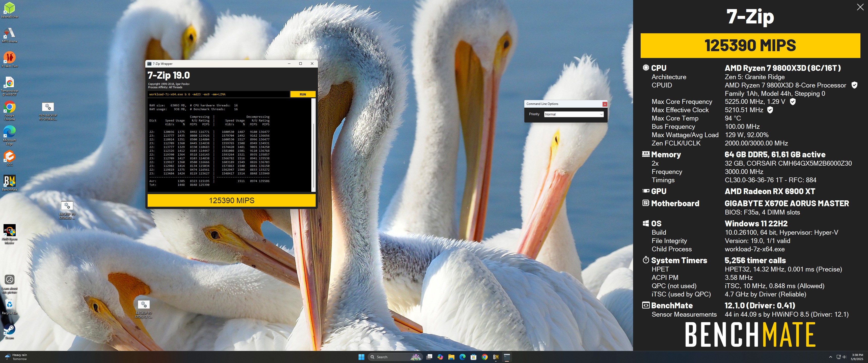Click the Max Core Temp value 94 °C
The height and width of the screenshot is (363, 868).
click(x=733, y=118)
